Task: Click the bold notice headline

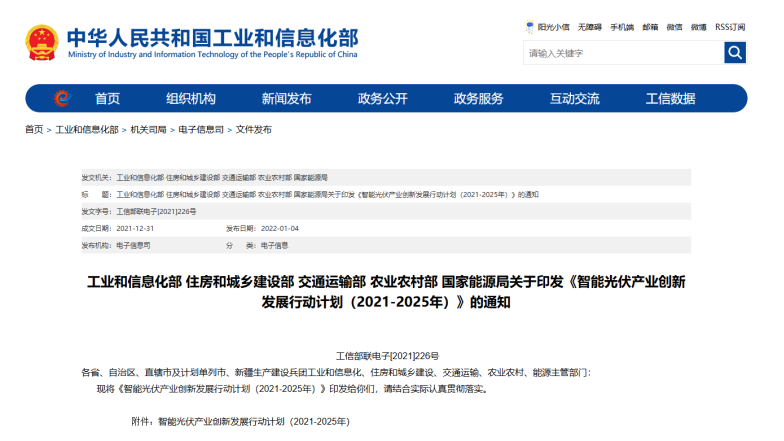Action: click(x=386, y=292)
